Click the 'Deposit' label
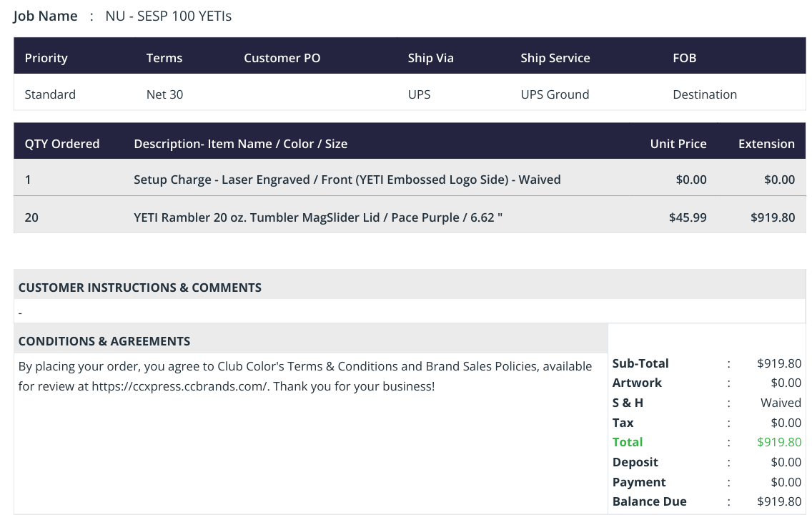 click(635, 462)
